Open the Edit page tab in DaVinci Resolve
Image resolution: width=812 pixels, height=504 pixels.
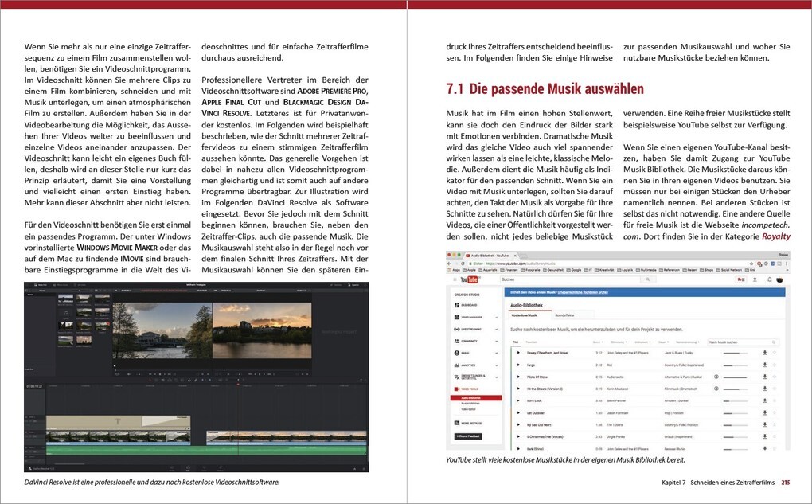[188, 467]
